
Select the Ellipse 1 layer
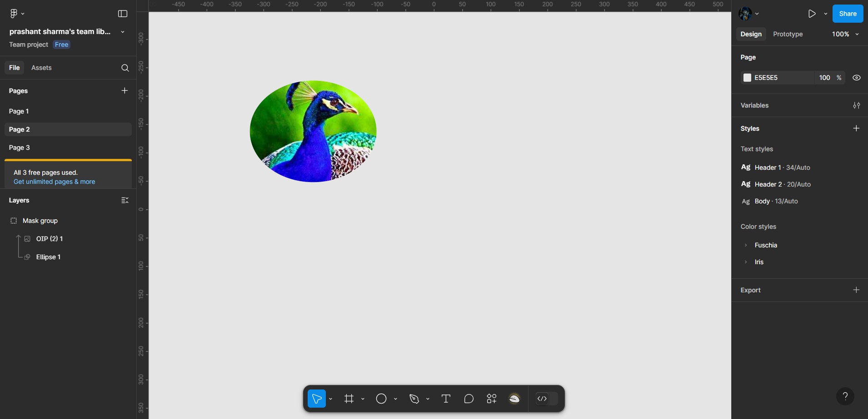[x=68, y=257]
